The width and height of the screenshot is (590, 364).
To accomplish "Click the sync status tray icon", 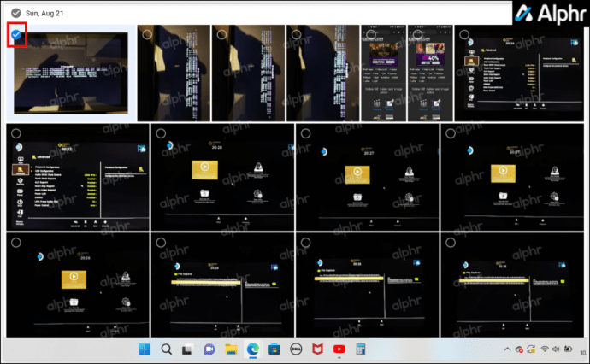I will click(531, 349).
